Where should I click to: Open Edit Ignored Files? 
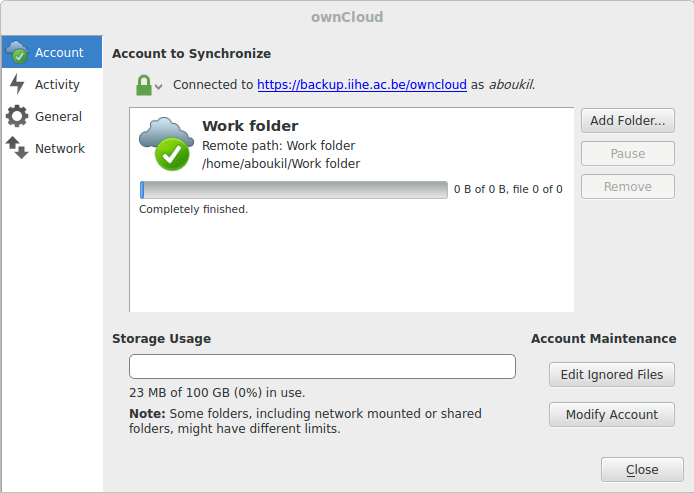(x=612, y=375)
